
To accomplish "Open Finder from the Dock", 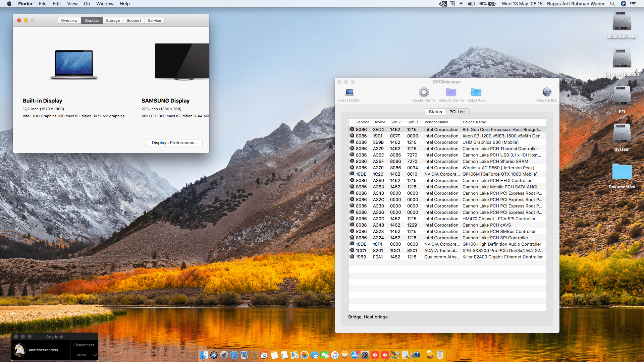I will [204, 355].
